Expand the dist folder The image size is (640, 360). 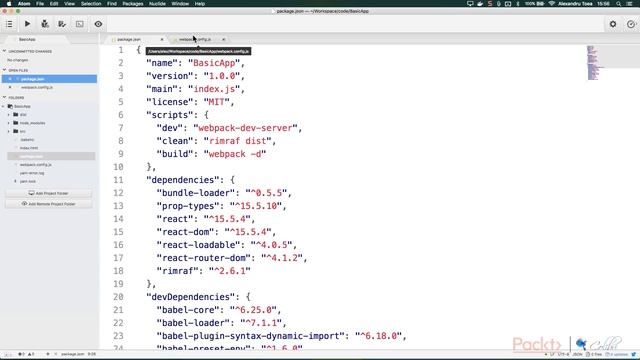coord(9,115)
